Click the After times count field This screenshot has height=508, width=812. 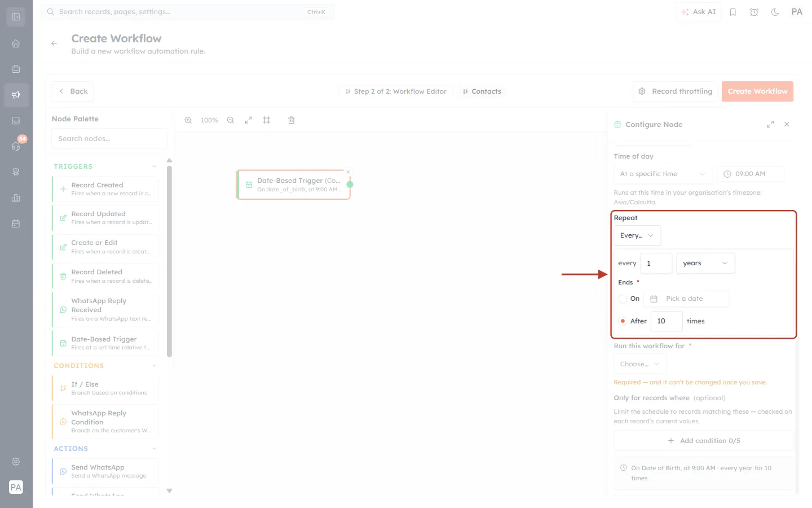pos(667,321)
